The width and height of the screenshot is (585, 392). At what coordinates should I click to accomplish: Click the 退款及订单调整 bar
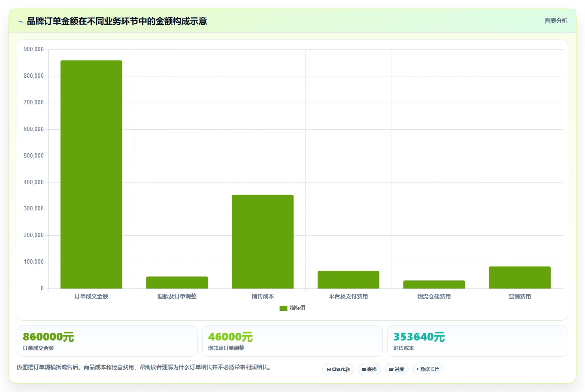(x=177, y=283)
